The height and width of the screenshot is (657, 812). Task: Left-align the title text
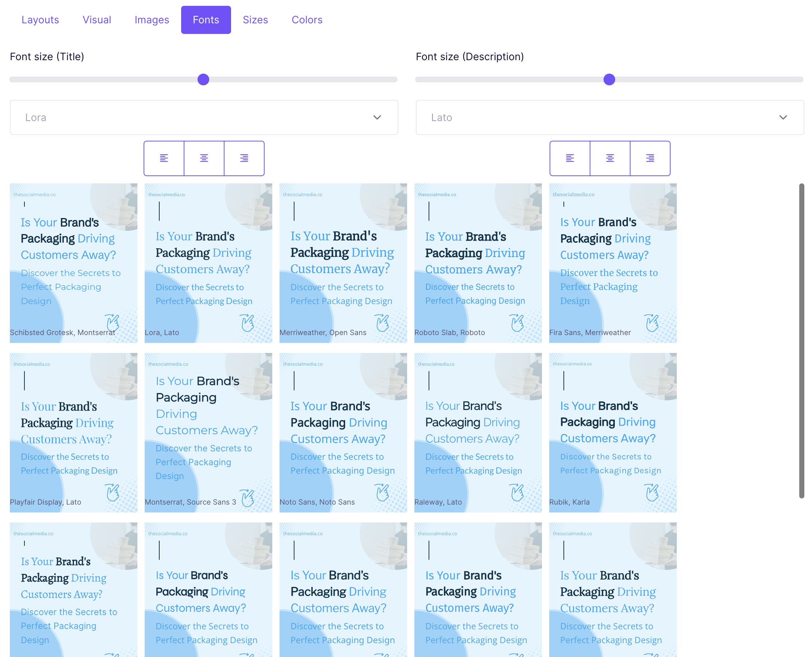click(x=164, y=158)
